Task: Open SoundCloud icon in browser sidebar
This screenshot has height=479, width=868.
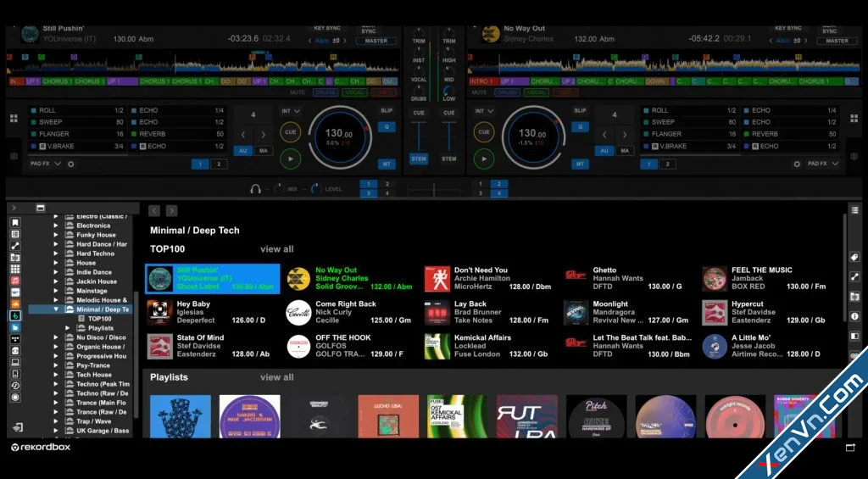Action: [15, 304]
